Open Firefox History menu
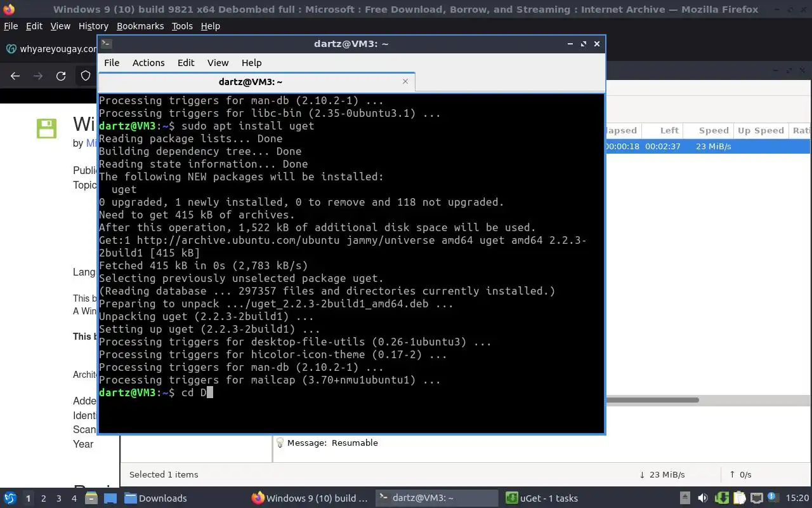This screenshot has height=508, width=812. coord(93,26)
